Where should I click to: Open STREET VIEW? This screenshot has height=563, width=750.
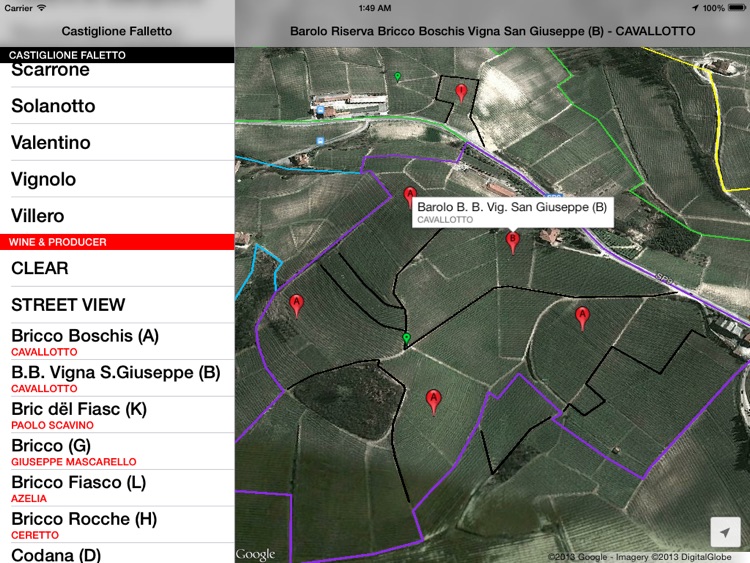pos(117,305)
